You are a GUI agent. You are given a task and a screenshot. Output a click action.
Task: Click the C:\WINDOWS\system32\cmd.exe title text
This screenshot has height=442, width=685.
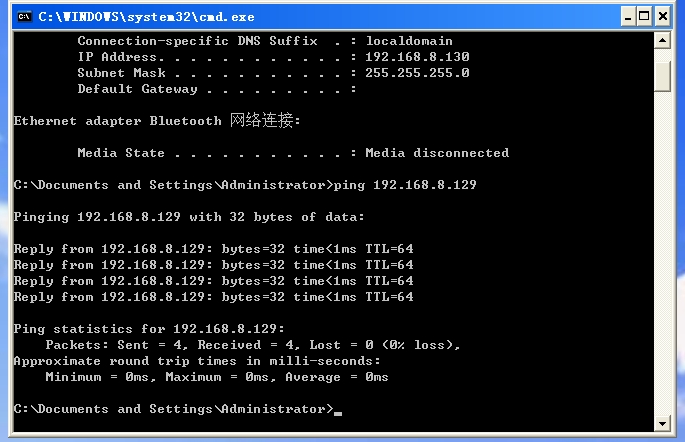point(146,17)
